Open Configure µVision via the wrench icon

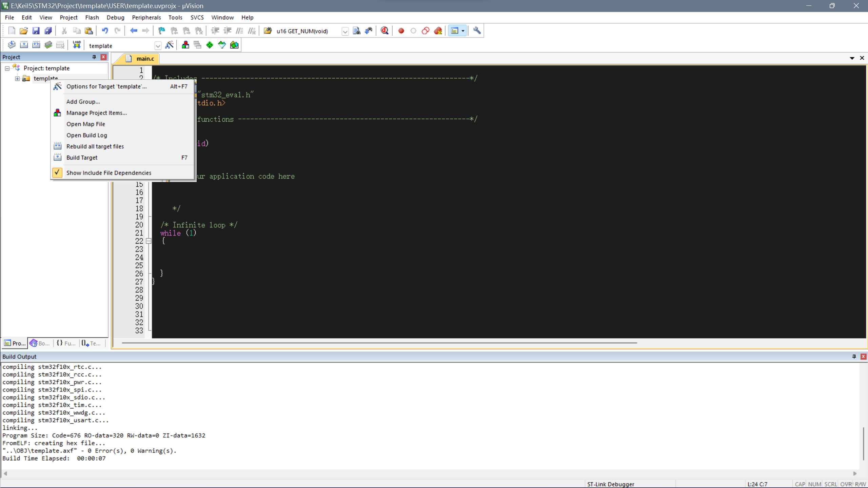click(x=476, y=30)
